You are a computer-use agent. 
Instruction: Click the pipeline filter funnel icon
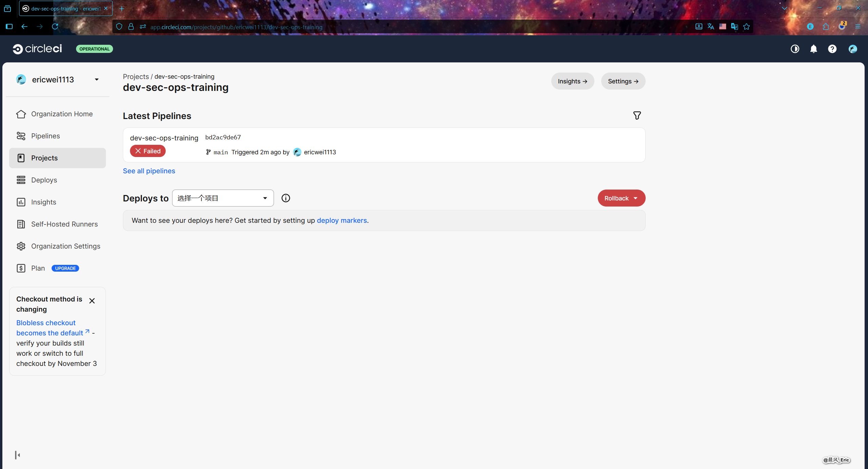(x=637, y=116)
